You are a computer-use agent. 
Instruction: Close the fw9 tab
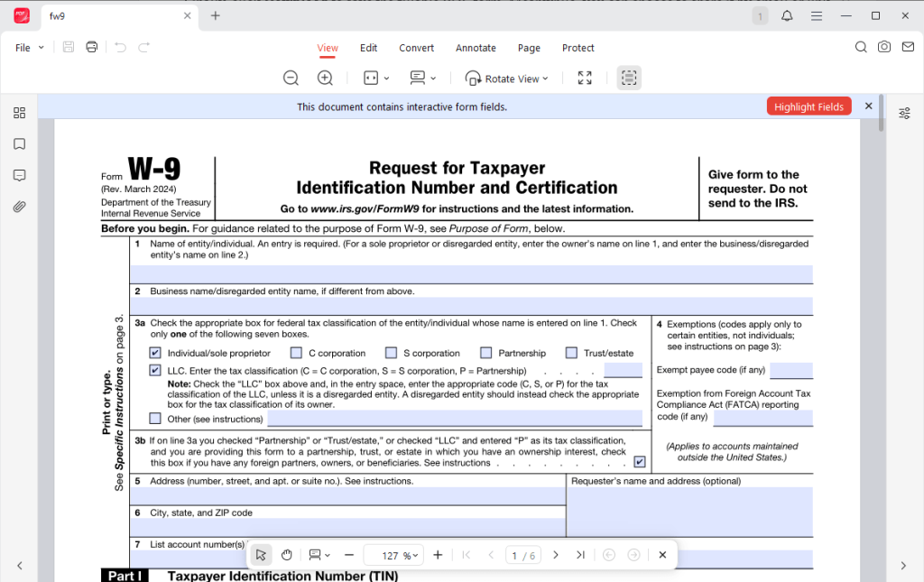click(x=188, y=16)
